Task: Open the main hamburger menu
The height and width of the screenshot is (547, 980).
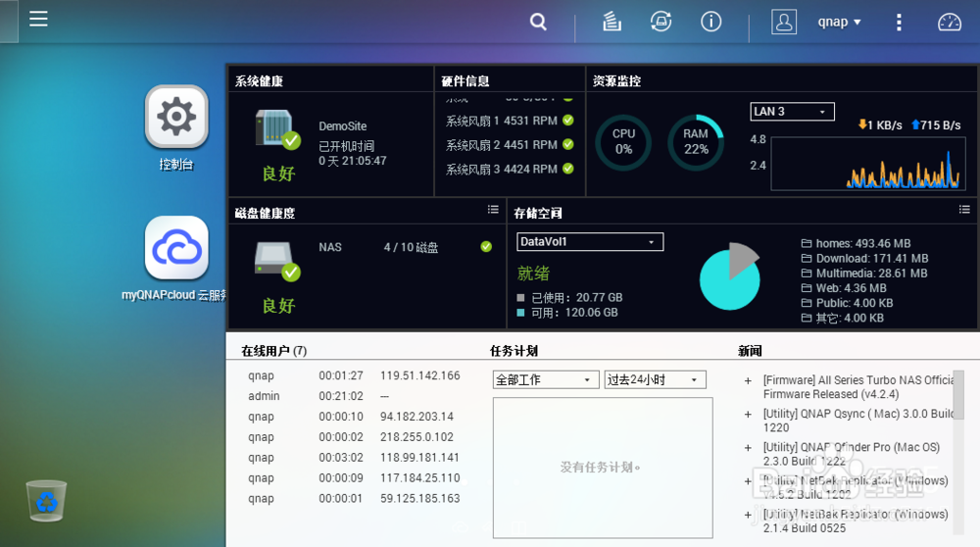Action: pyautogui.click(x=38, y=19)
